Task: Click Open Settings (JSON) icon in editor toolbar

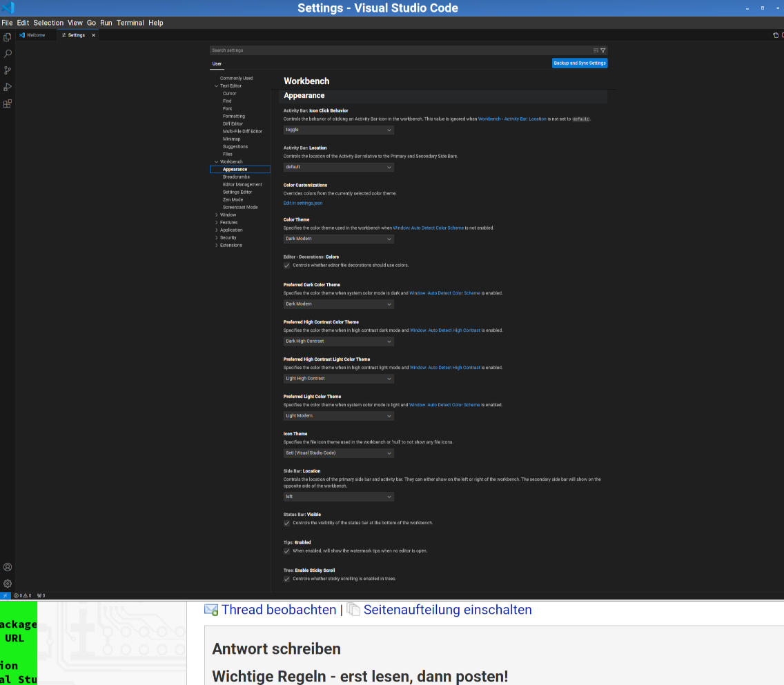Action: (776, 35)
